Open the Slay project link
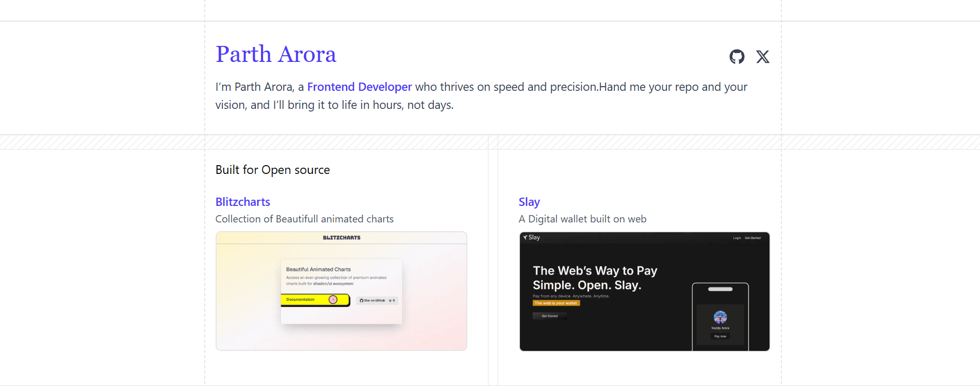Viewport: 980px width, 386px height. click(529, 202)
